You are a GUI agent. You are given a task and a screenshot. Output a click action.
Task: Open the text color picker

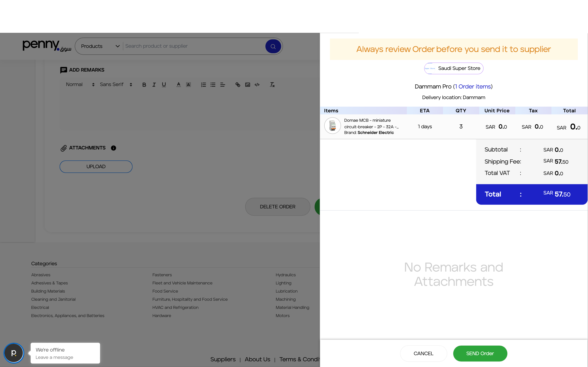tap(179, 85)
